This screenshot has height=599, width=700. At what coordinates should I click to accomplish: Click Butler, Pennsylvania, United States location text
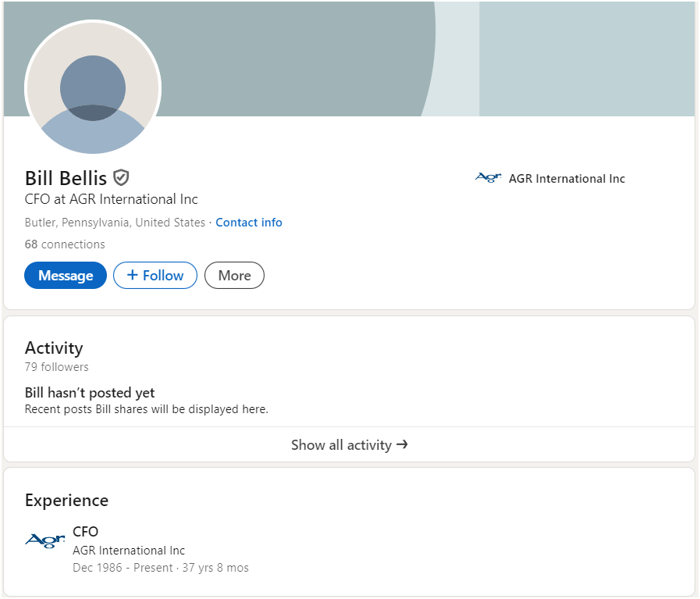[115, 223]
